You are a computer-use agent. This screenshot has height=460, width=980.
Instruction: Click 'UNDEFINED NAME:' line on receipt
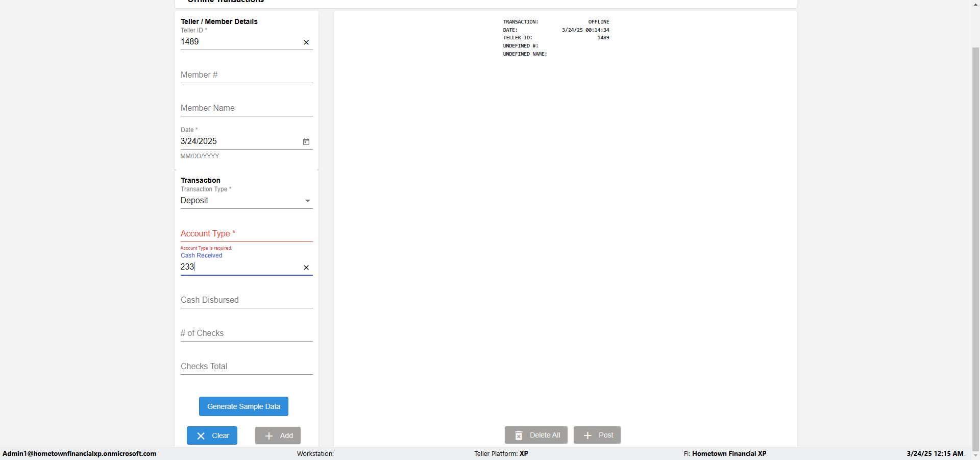(525, 54)
